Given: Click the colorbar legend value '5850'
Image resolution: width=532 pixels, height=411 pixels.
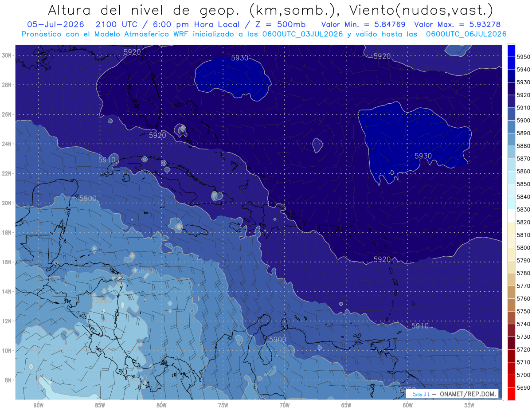Looking at the screenshot, I should 524,184.
